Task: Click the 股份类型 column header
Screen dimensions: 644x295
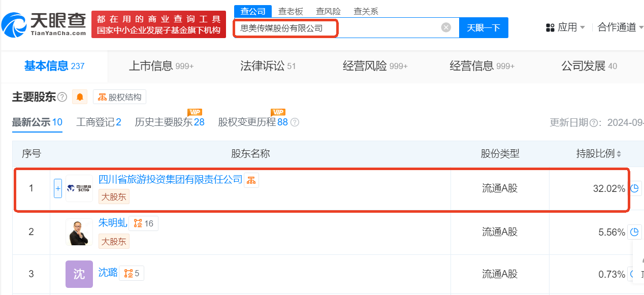Action: 500,154
